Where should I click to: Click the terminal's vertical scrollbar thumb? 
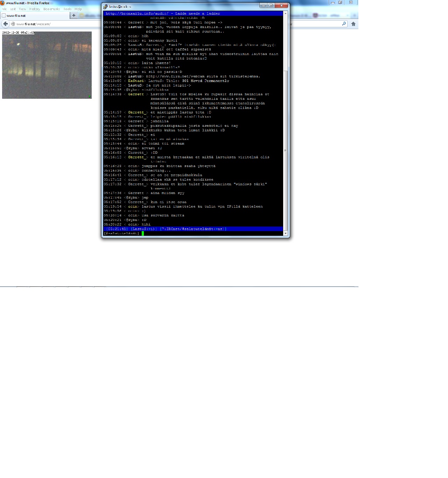tap(286, 151)
